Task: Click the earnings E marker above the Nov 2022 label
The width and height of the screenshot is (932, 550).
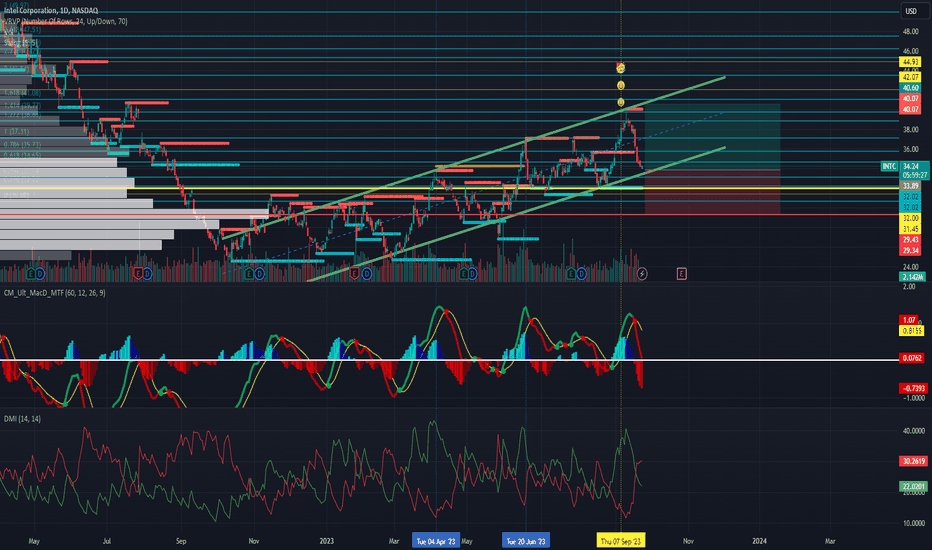Action: [250, 274]
